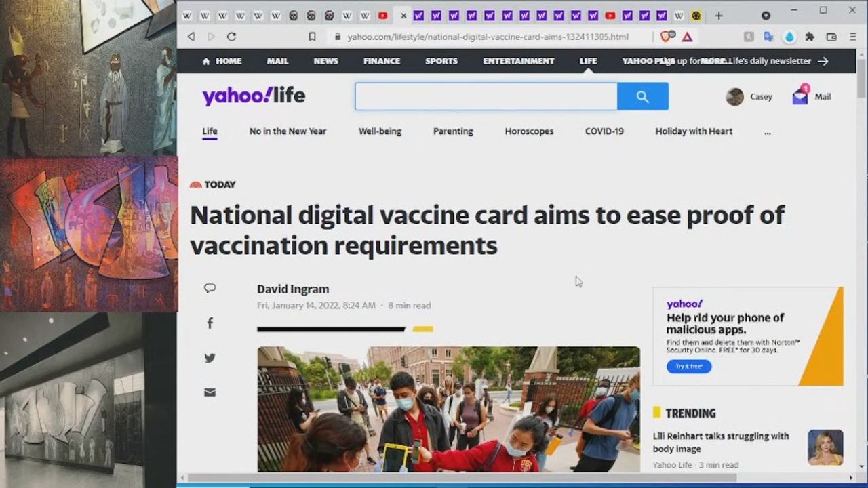The height and width of the screenshot is (488, 868).
Task: Open Yahoo Mail envelope icon with notification
Action: coord(801,97)
